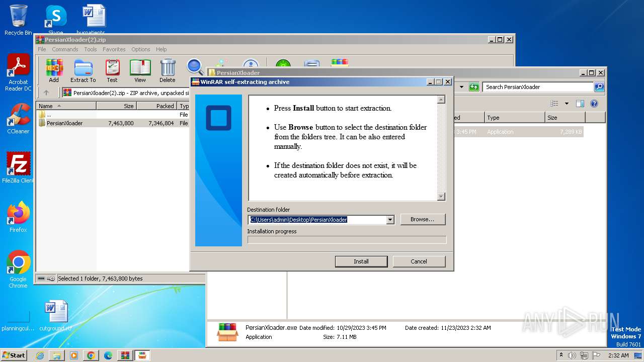
Task: Click the green virus scan icon in WinRAR toolbar
Action: click(283, 64)
